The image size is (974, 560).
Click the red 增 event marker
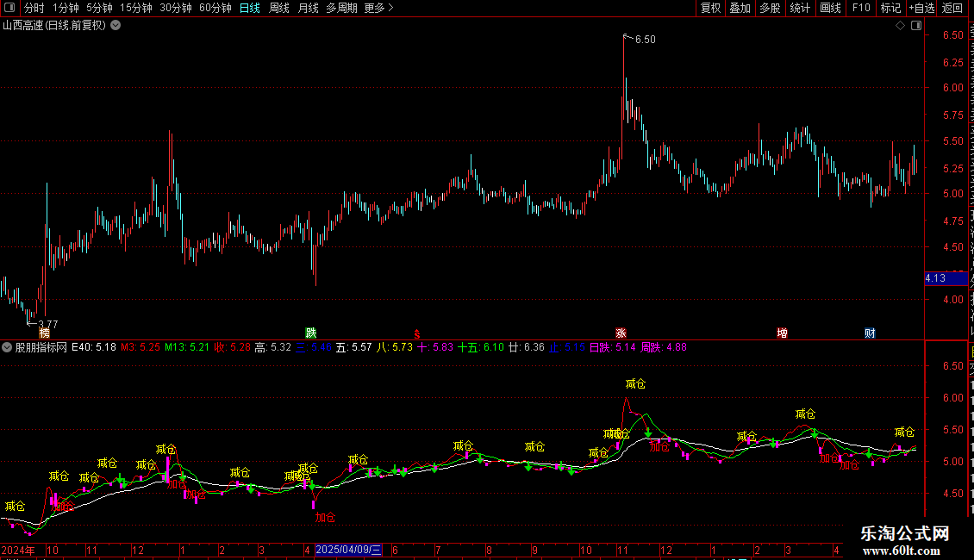(782, 333)
